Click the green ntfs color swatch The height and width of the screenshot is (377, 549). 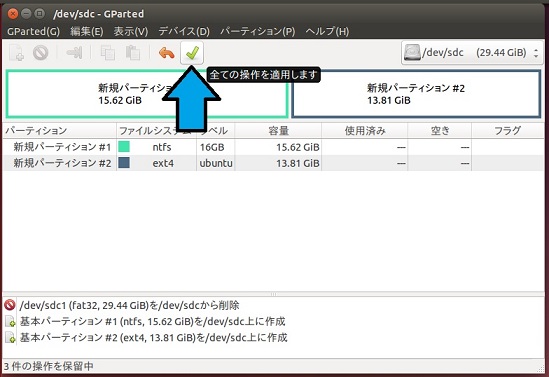click(x=124, y=147)
